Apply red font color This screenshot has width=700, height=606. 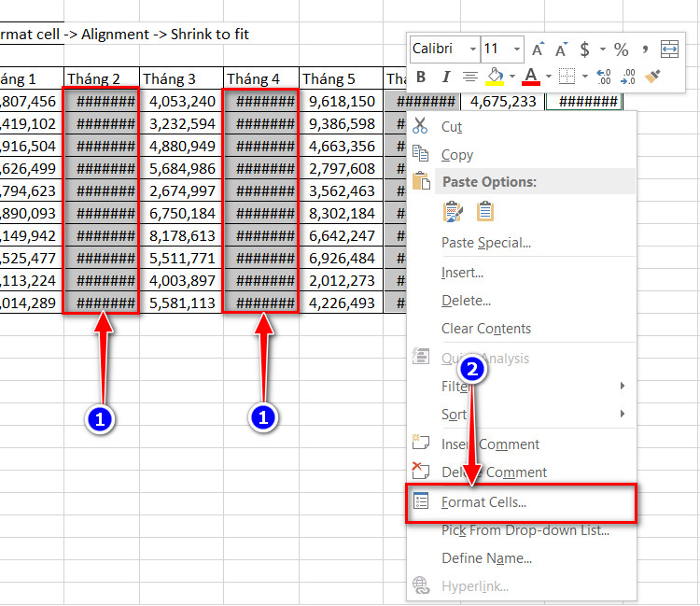[531, 77]
